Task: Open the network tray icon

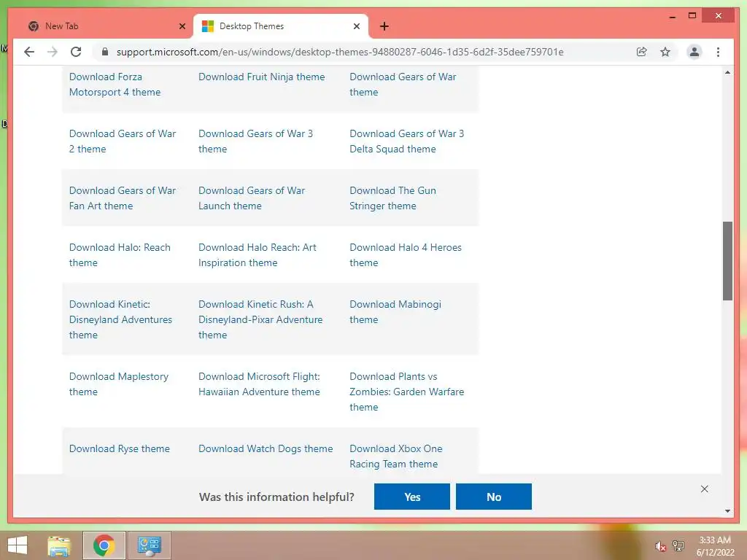Action: click(x=678, y=545)
